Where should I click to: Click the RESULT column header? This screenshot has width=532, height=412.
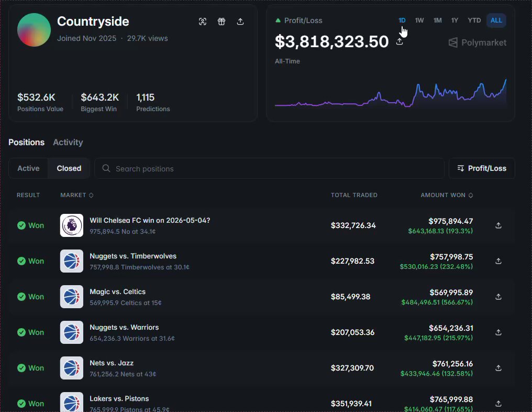[x=28, y=195]
